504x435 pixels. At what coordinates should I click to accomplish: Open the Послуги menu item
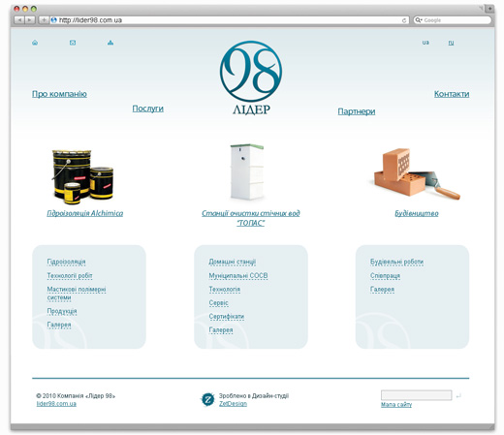[x=148, y=109]
